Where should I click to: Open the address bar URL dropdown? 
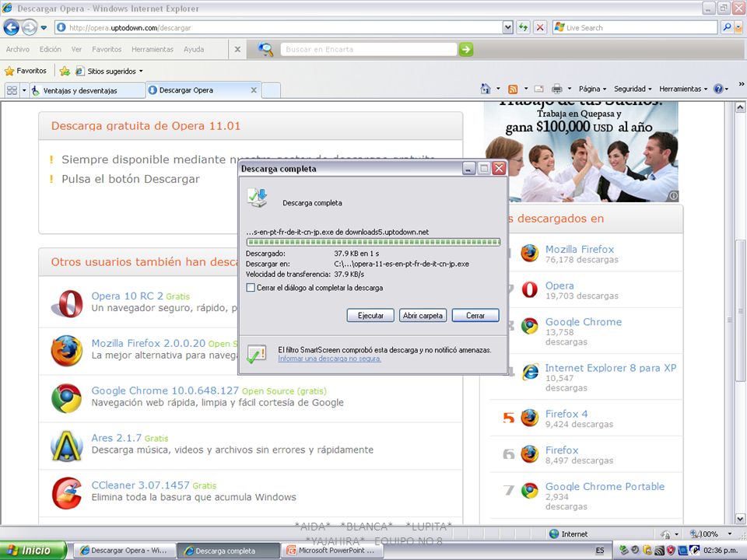[x=508, y=28]
